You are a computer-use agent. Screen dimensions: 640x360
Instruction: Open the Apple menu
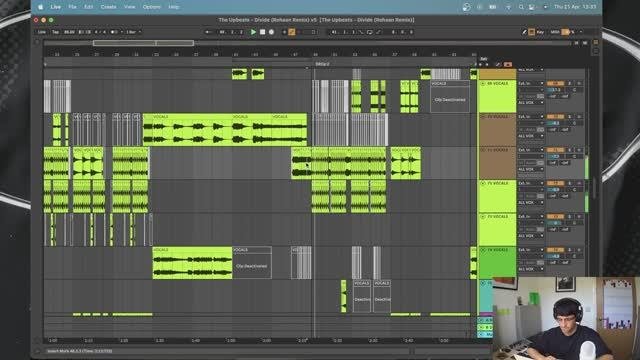pos(40,7)
